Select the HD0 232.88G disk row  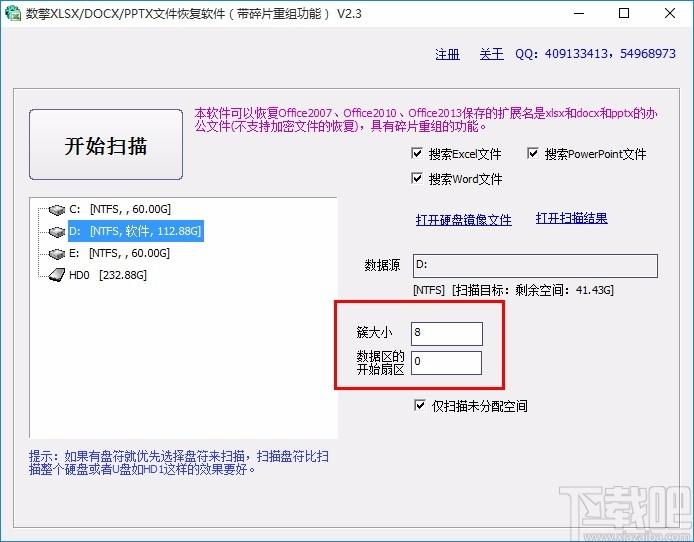(x=108, y=275)
